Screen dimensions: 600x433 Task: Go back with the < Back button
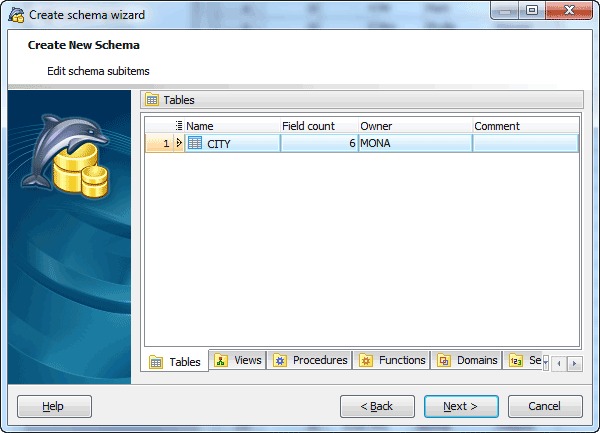[377, 406]
